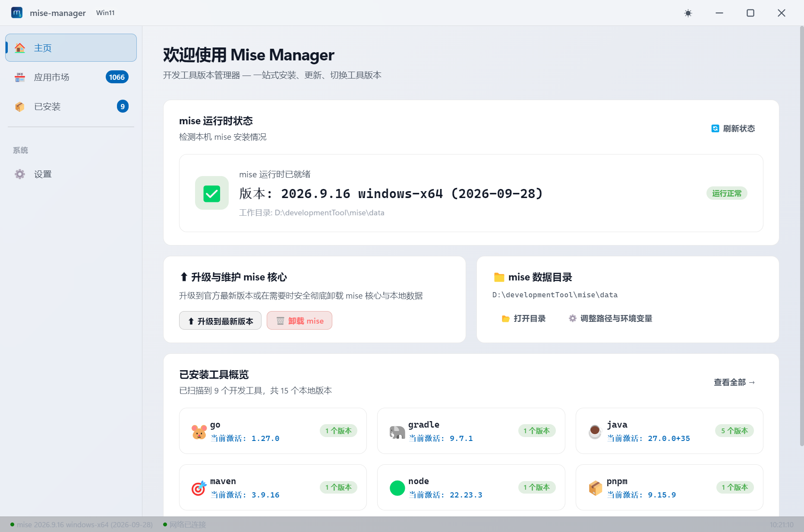Click the data path D:\developmentTool\mise\data
Image resolution: width=804 pixels, height=532 pixels.
pyautogui.click(x=555, y=295)
